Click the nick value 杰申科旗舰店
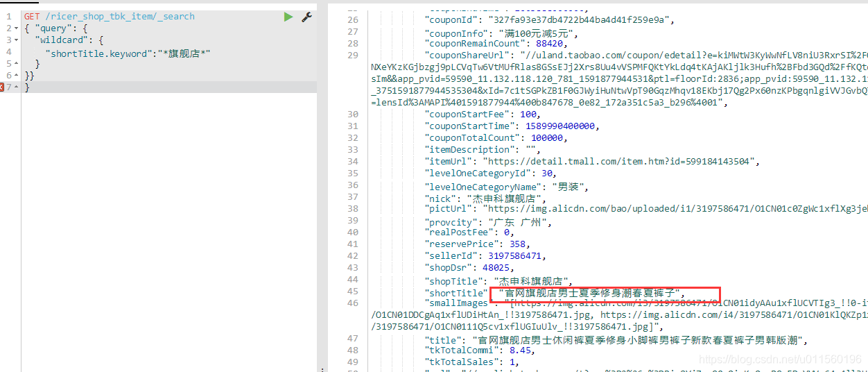The width and height of the screenshot is (868, 372). tap(505, 199)
